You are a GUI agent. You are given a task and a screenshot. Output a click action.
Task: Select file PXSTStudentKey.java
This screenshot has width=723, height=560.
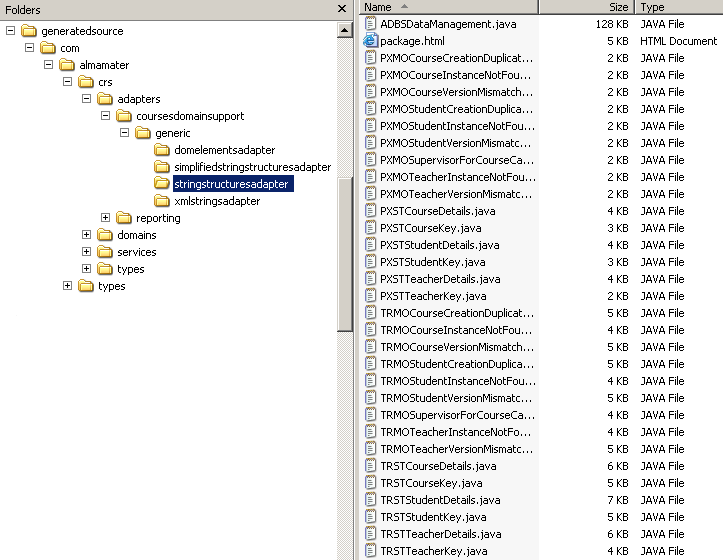[x=433, y=262]
